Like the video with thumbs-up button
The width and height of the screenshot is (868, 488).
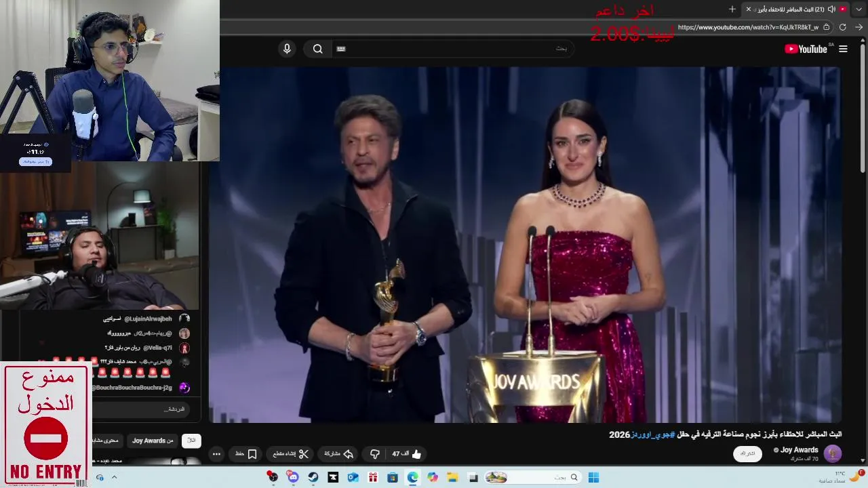click(x=407, y=454)
